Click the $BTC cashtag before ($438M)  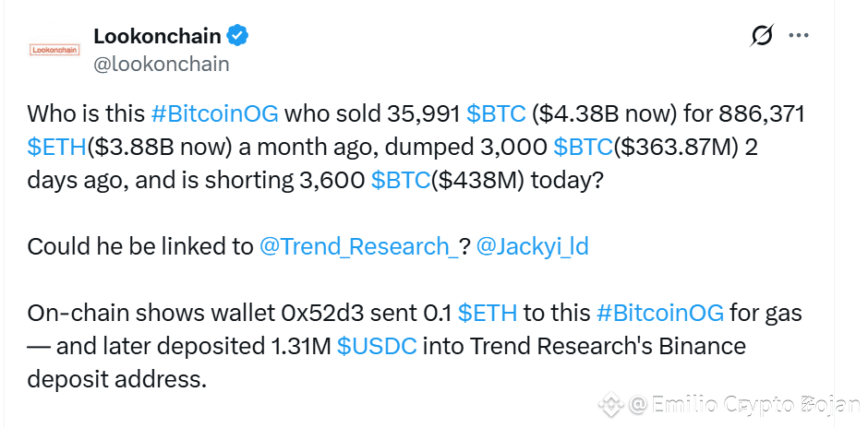(401, 179)
